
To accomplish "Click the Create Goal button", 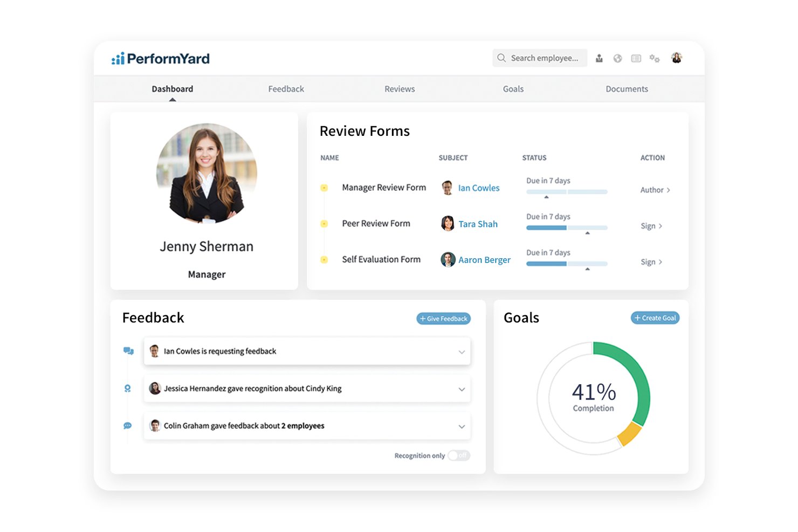I will tap(655, 318).
